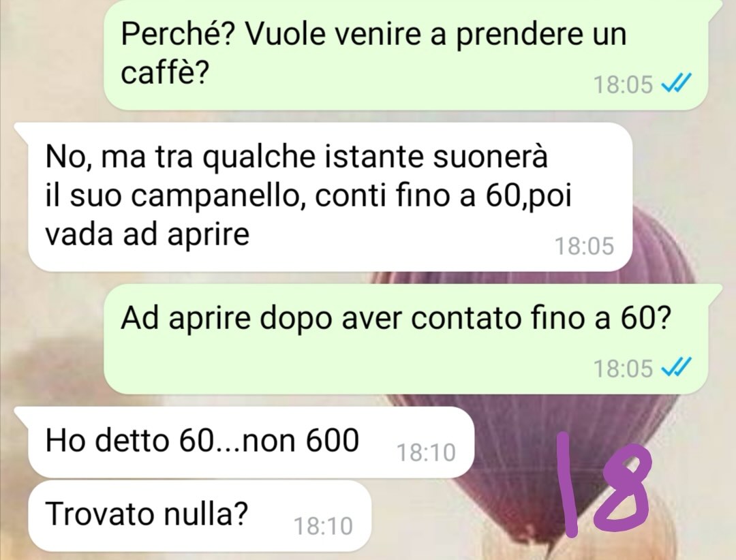Click the 'Vuole venire a prendere un caffè?' message
736x560 pixels.
tap(405, 55)
